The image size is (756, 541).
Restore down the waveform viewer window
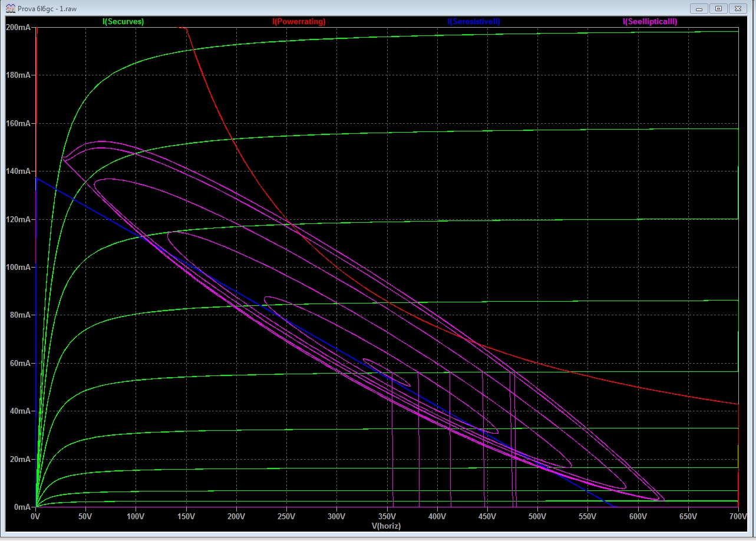[x=718, y=8]
